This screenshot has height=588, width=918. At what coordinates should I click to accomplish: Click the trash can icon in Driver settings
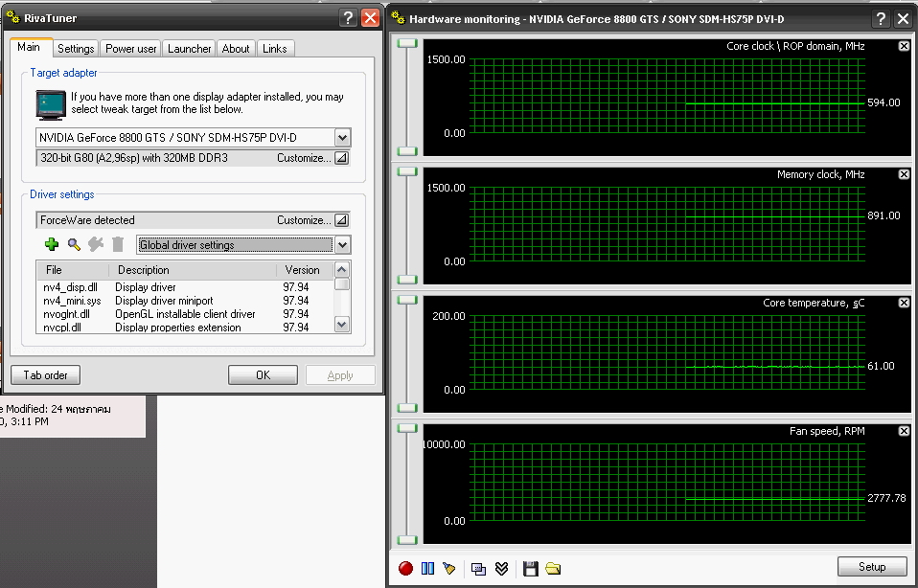click(x=118, y=244)
